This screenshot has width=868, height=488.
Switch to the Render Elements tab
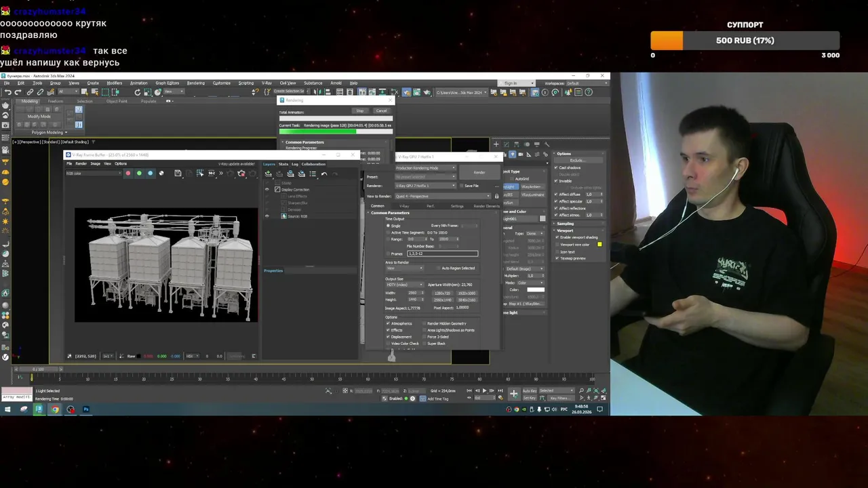click(487, 206)
